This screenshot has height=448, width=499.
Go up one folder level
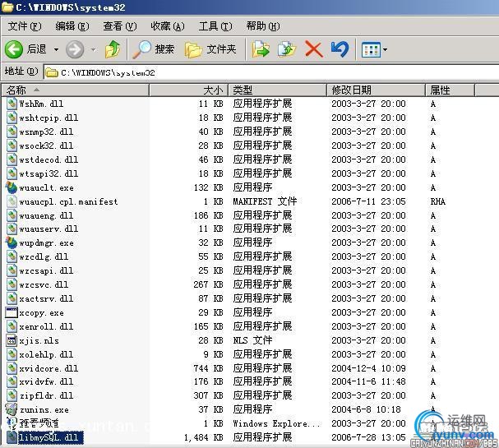[113, 49]
